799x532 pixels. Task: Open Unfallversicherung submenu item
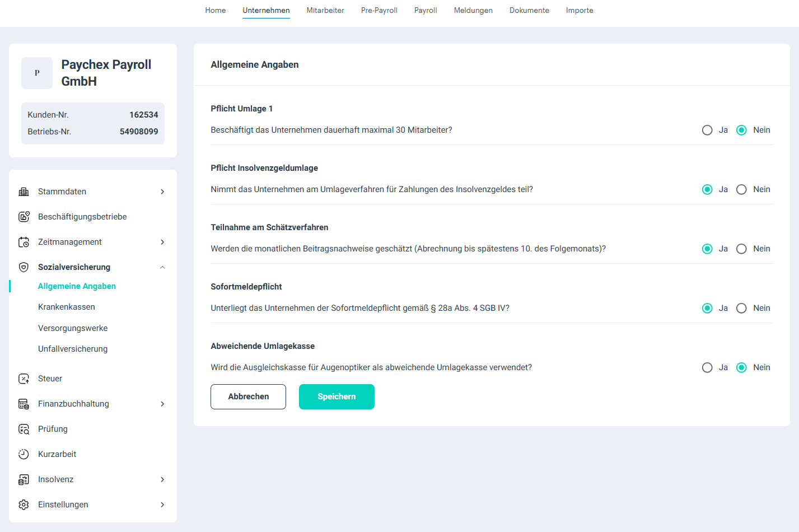click(73, 349)
